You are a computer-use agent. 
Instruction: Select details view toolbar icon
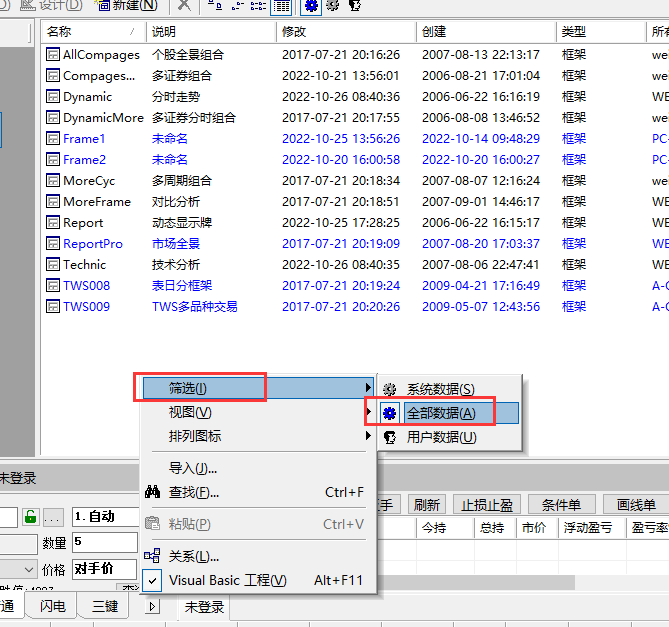click(281, 6)
